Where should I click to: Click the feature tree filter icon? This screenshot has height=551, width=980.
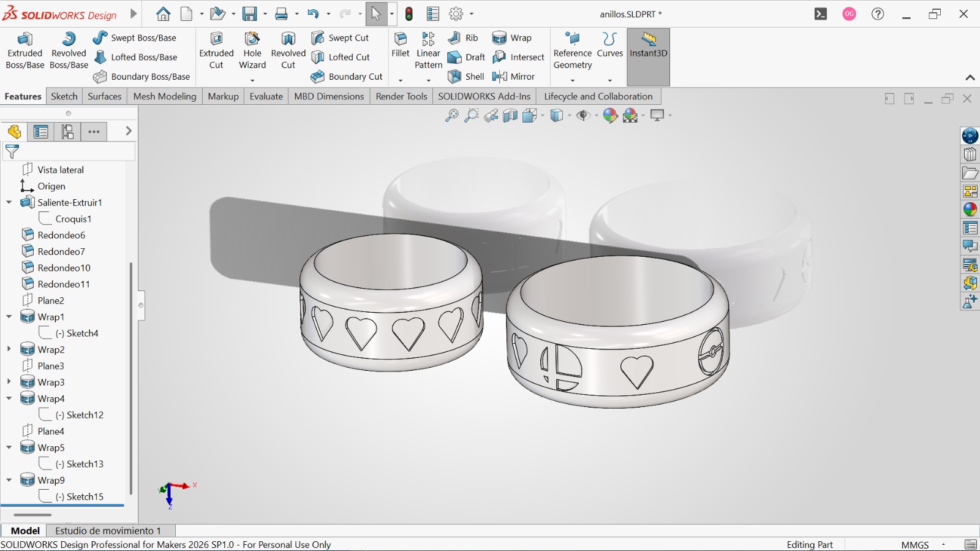[12, 151]
